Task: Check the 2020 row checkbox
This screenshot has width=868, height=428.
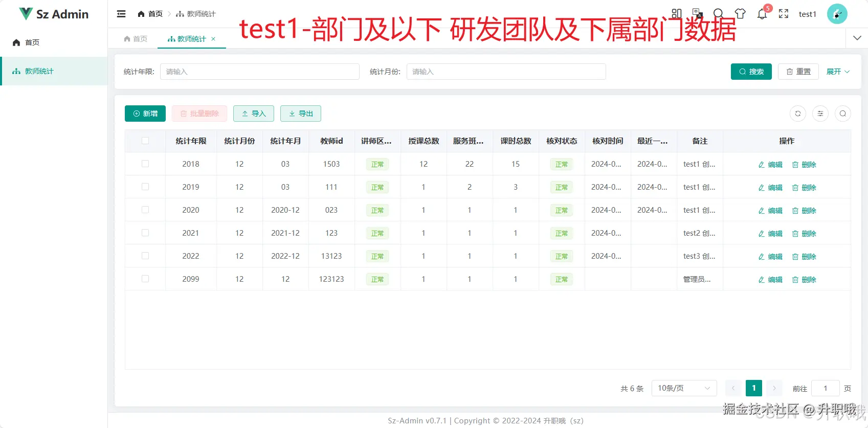Action: pyautogui.click(x=145, y=210)
